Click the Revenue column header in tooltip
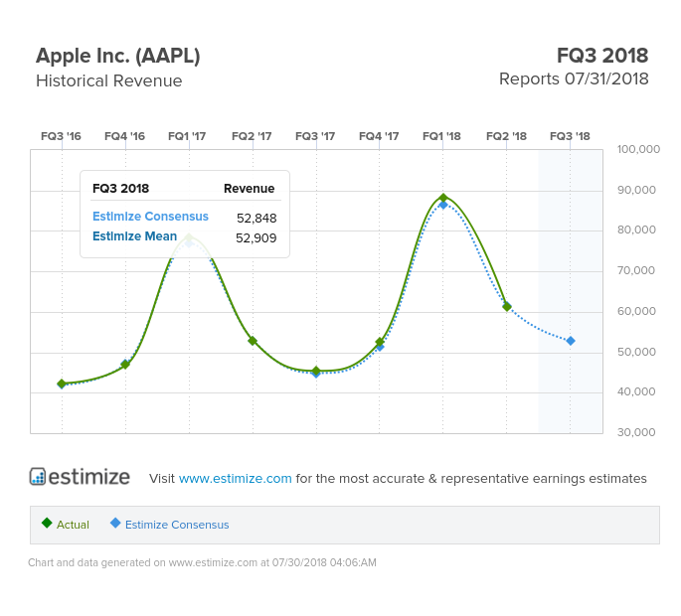 (249, 189)
